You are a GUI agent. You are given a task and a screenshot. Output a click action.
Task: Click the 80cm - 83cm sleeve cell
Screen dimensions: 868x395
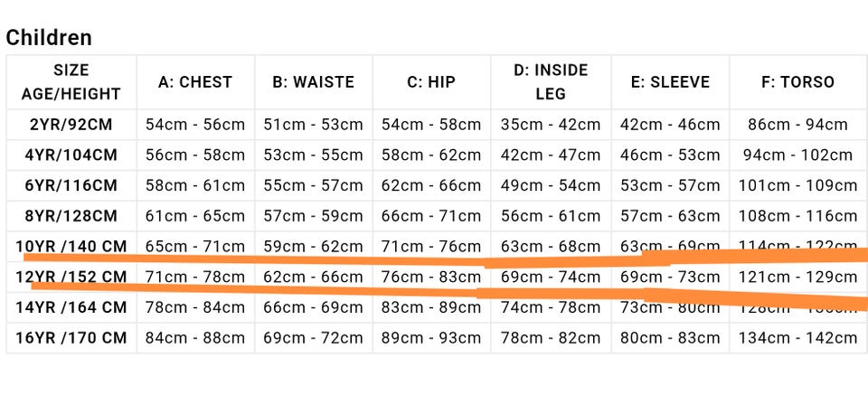[670, 338]
